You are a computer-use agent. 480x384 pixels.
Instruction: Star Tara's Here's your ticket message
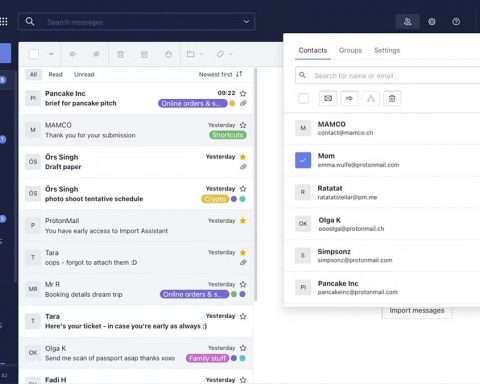243,316
